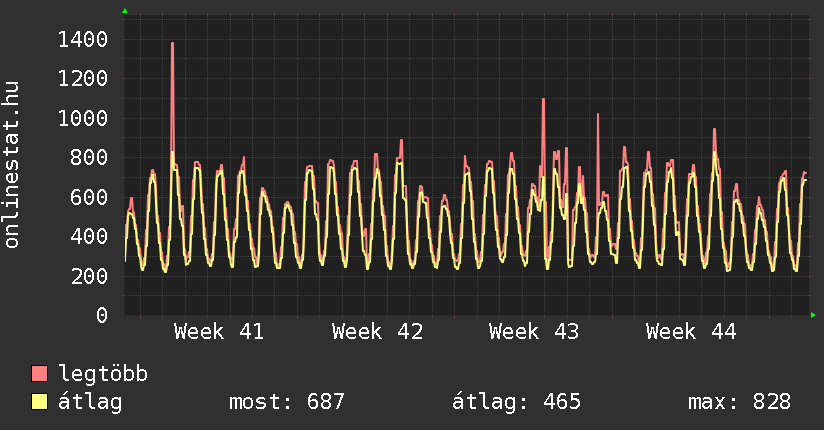Click the 600 y-axis tick label
This screenshot has width=824, height=430.
(x=88, y=197)
